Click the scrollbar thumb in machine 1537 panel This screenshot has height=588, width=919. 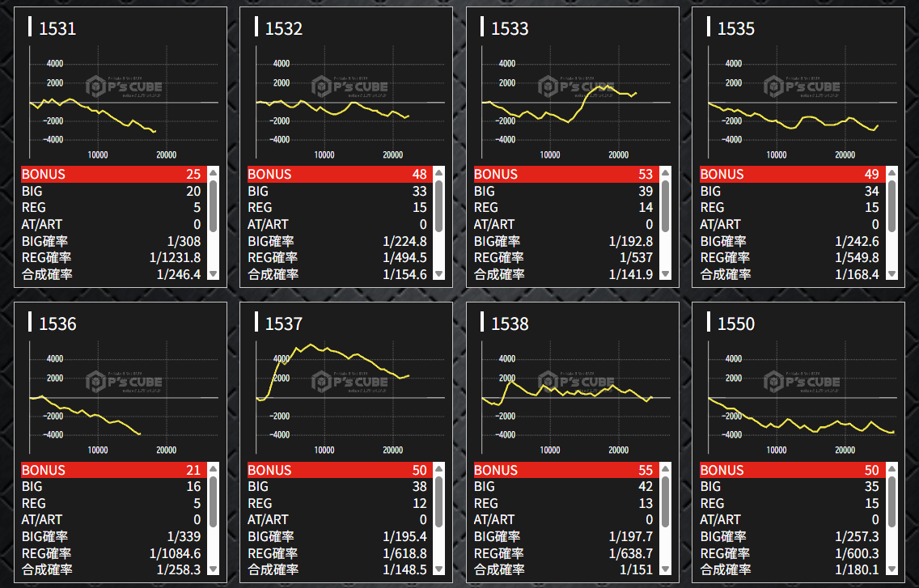click(439, 501)
